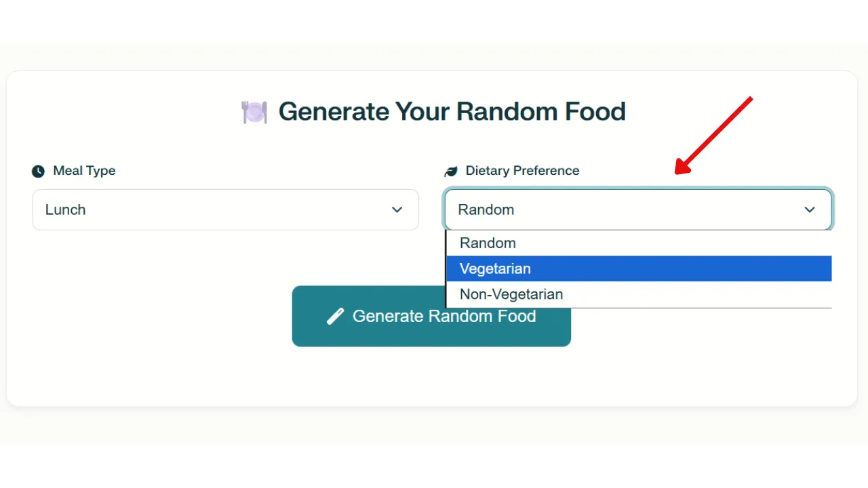Screen dimensions: 868x488
Task: Click the chevron on the Dietary Preference dropdown
Action: coord(810,210)
